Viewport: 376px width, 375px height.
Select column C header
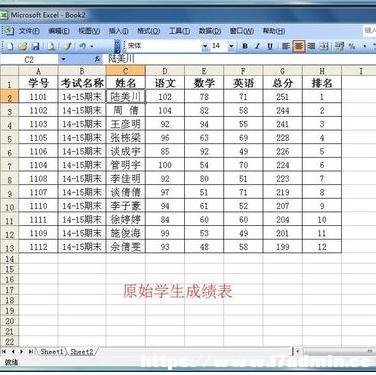click(126, 71)
